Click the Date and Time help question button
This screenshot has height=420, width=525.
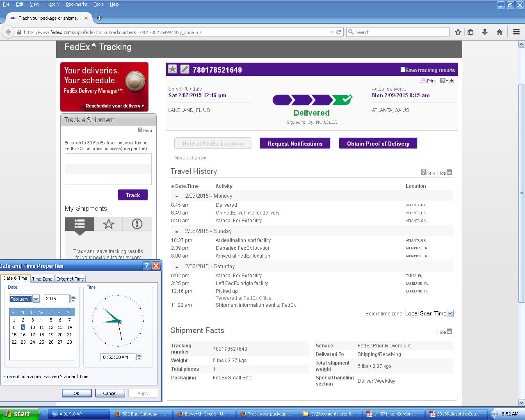click(x=147, y=266)
